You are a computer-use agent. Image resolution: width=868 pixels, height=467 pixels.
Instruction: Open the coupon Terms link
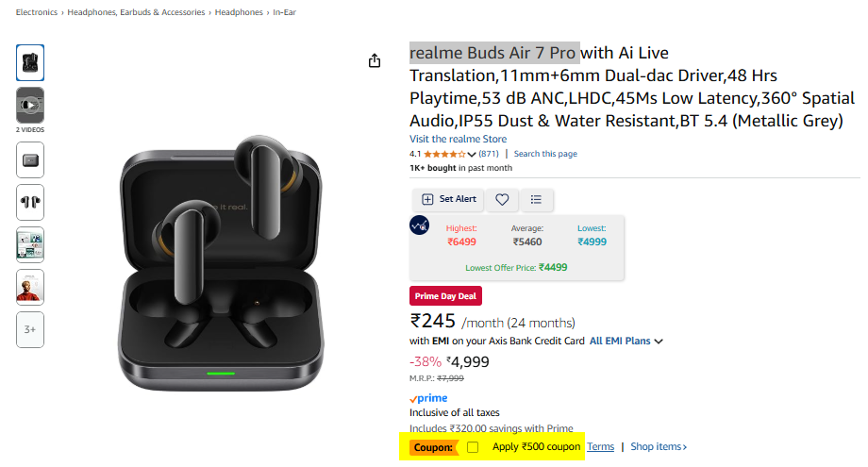click(600, 446)
